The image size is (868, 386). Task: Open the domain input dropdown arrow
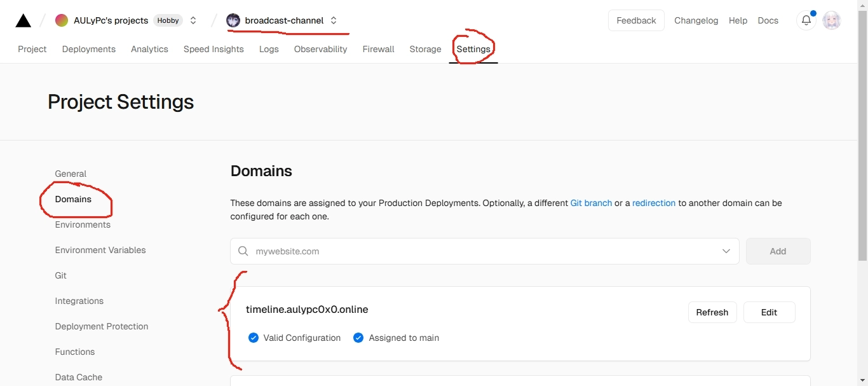pyautogui.click(x=726, y=251)
